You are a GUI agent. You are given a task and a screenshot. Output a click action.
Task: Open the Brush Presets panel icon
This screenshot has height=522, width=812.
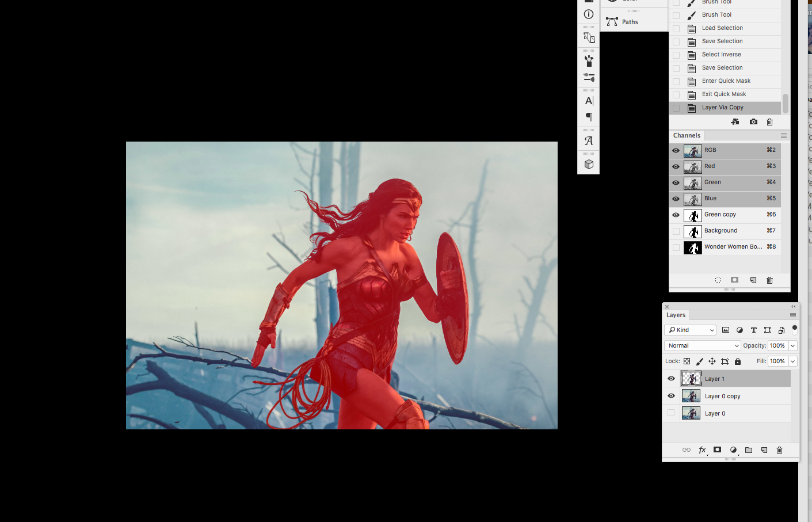[x=589, y=77]
